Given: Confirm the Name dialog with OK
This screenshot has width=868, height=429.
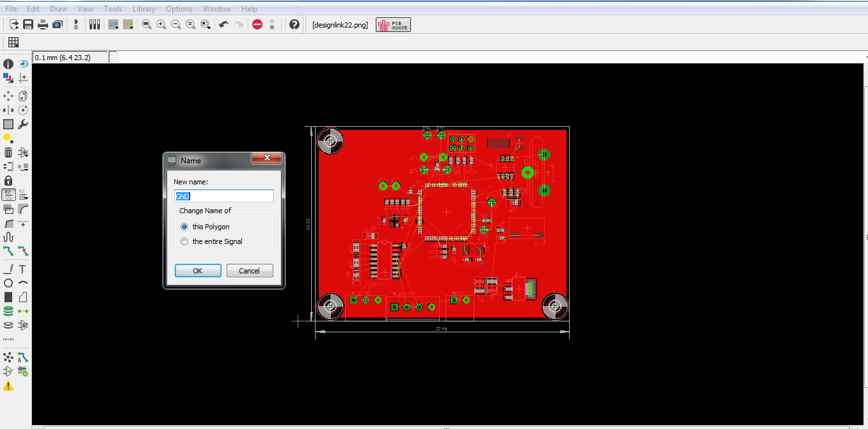Looking at the screenshot, I should 198,271.
